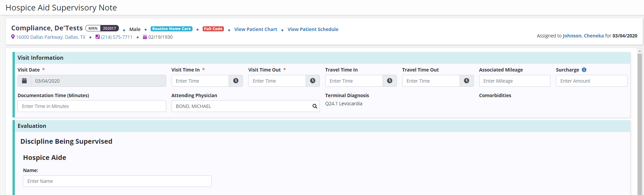The width and height of the screenshot is (644, 195).
Task: Click the Travel Time In clock icon
Action: 389,81
